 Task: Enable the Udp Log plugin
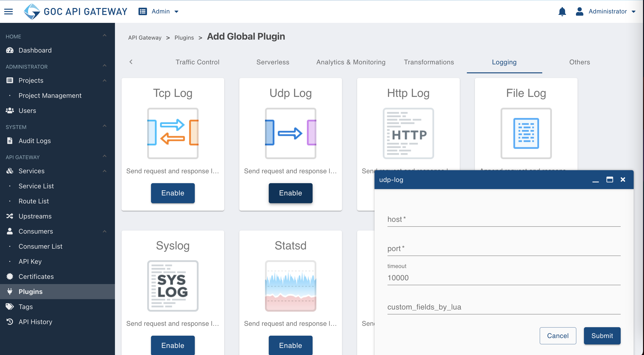tap(290, 193)
